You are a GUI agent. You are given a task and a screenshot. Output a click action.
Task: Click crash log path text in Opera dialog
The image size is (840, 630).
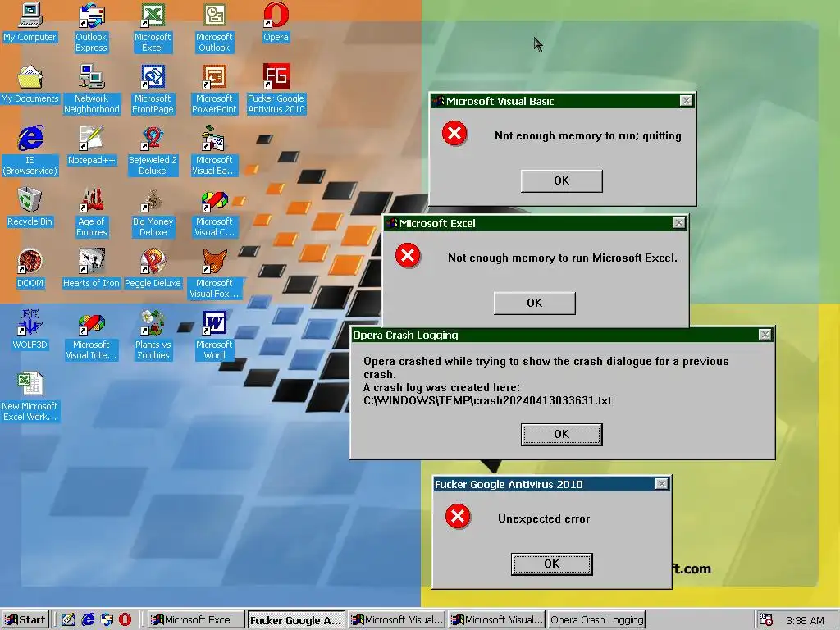(487, 400)
